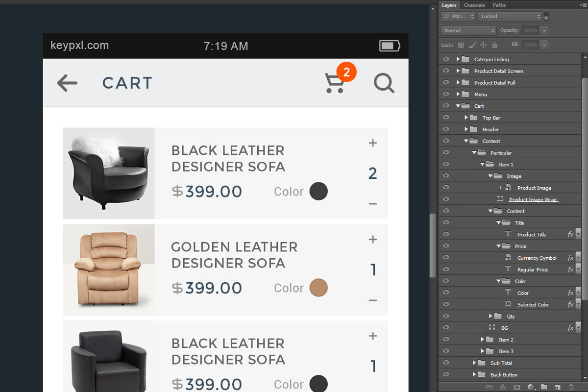Image resolution: width=588 pixels, height=392 pixels.
Task: Switch to the Paths tab
Action: [499, 5]
